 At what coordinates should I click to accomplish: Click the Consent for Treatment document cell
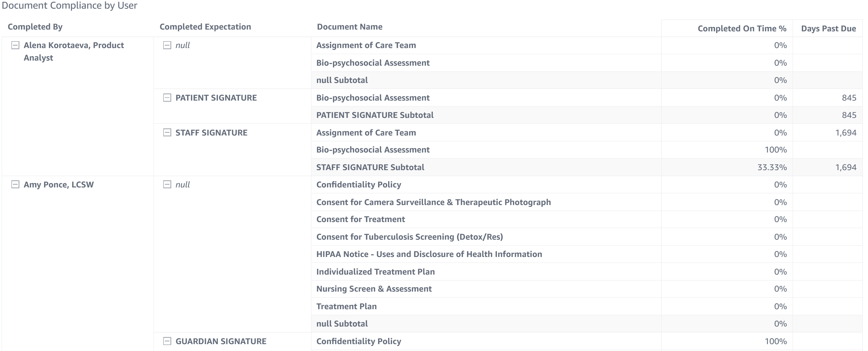pyautogui.click(x=360, y=219)
